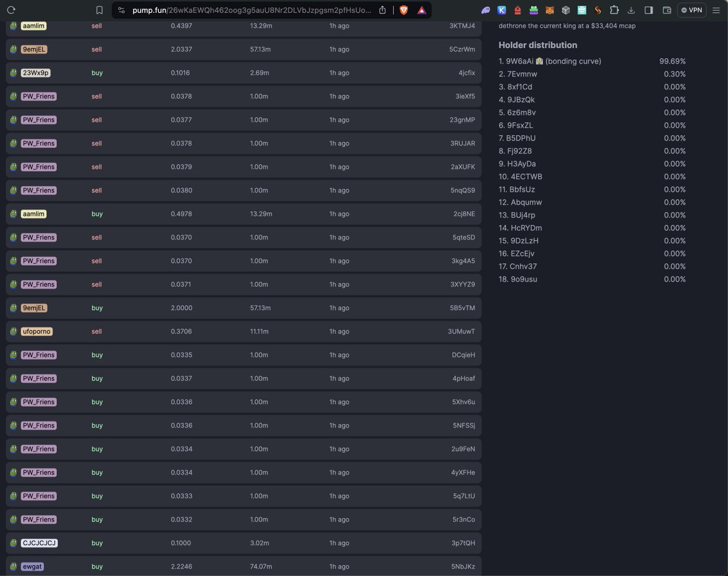
Task: Open transaction 5NbJKz
Action: point(463,566)
